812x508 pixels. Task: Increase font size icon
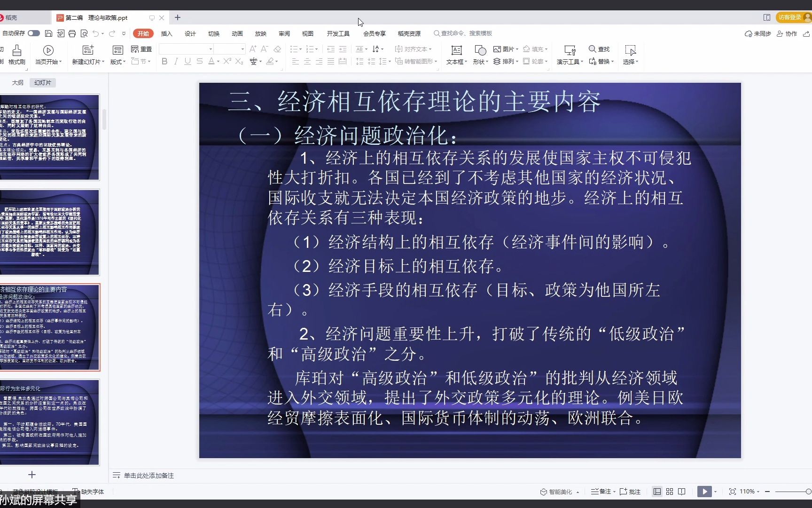[253, 49]
